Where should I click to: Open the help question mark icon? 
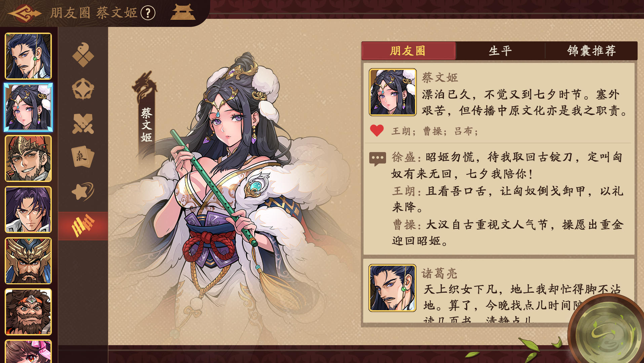click(x=148, y=13)
